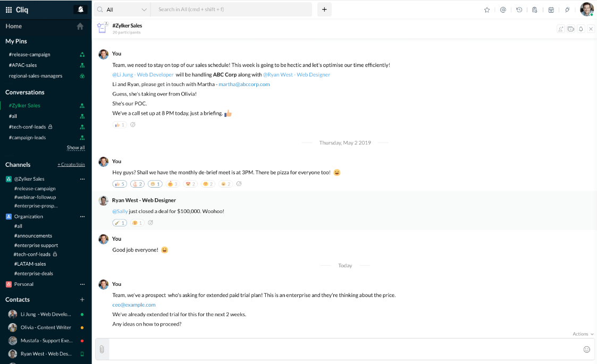Add reaction to the sales schedule message
This screenshot has height=364, width=597.
point(133,124)
